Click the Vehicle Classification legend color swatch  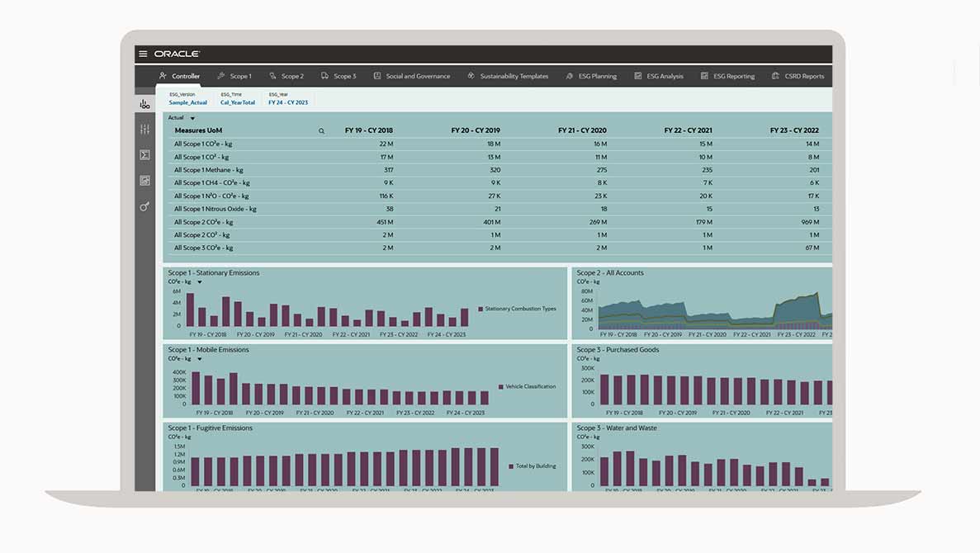[x=501, y=386]
